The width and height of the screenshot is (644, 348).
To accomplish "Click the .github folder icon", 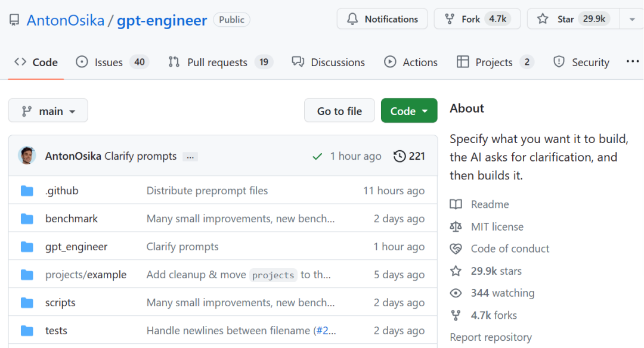I will tap(27, 191).
